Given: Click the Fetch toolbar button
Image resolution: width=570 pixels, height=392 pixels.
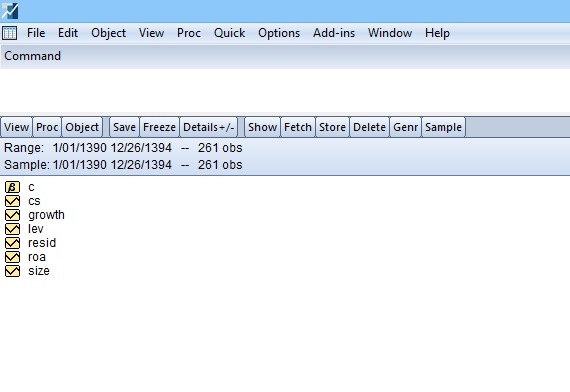Looking at the screenshot, I should [298, 127].
